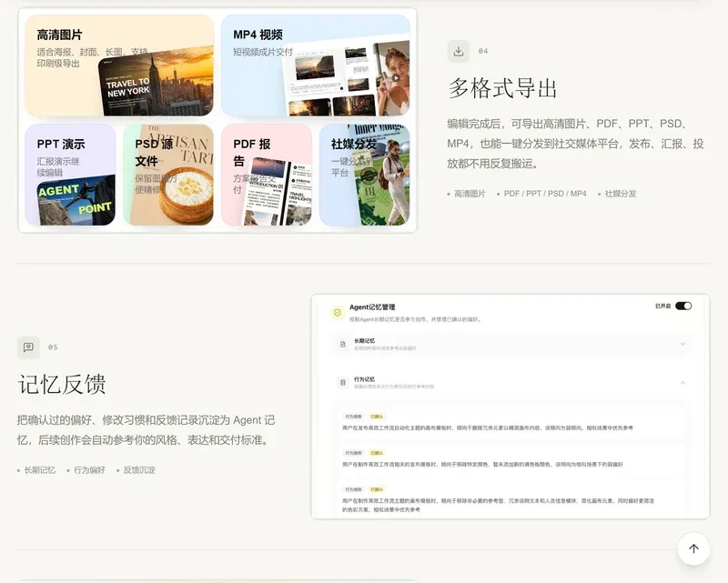Image resolution: width=728 pixels, height=583 pixels.
Task: Click the 长期记忆 row label in memory panel
Action: click(x=365, y=341)
